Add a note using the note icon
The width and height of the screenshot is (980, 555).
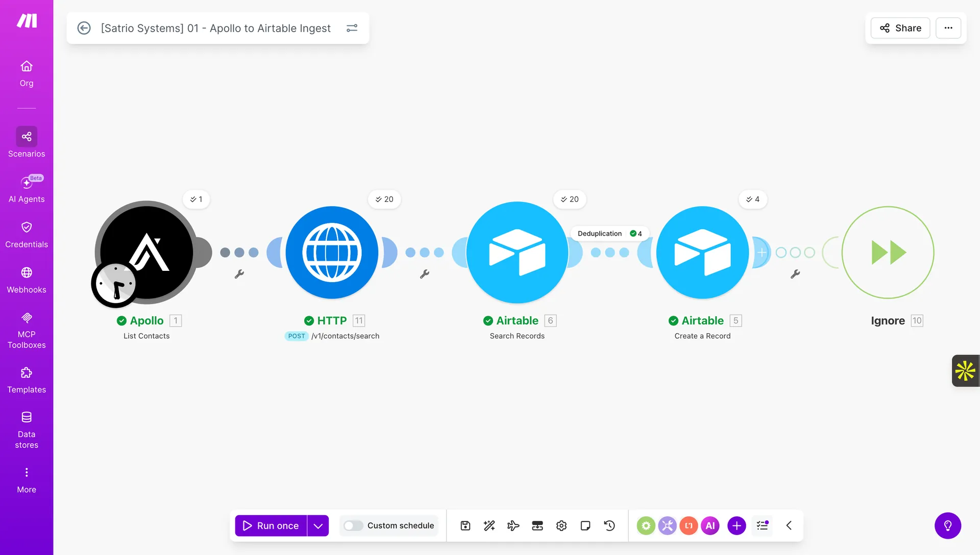point(585,525)
